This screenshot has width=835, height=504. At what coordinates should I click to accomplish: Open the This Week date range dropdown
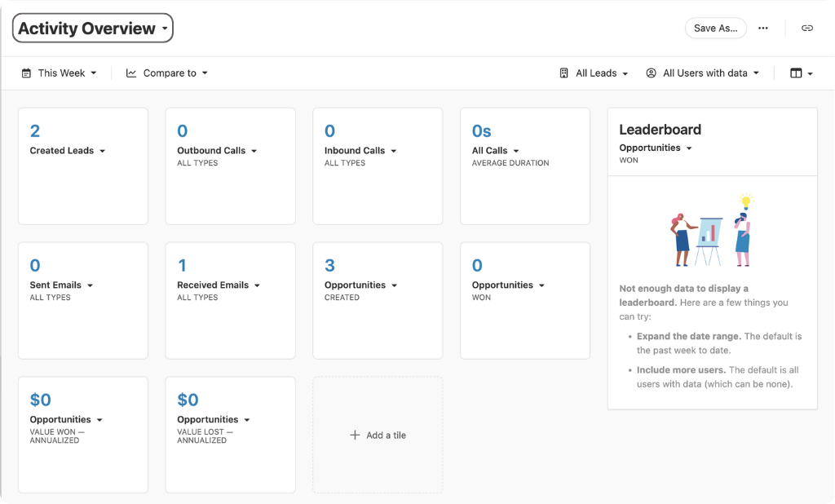point(59,73)
